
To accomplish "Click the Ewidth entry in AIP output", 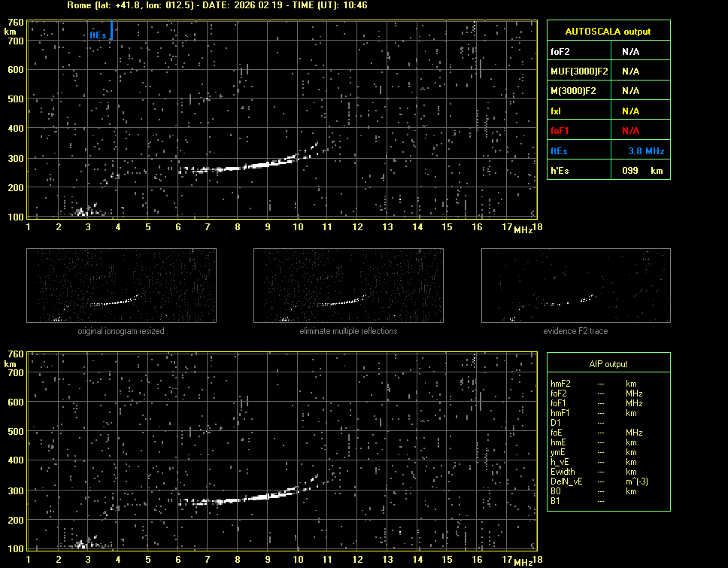I will click(x=563, y=472).
